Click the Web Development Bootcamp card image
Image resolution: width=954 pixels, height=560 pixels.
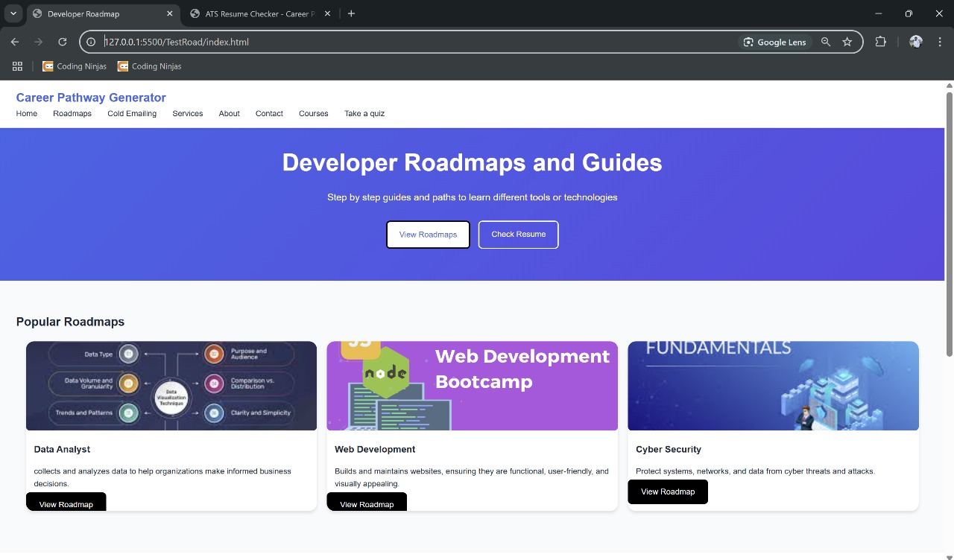[x=471, y=386]
